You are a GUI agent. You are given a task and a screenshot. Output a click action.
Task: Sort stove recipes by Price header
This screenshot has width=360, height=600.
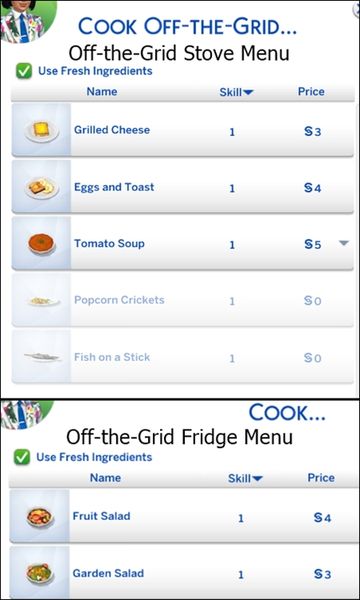click(311, 91)
